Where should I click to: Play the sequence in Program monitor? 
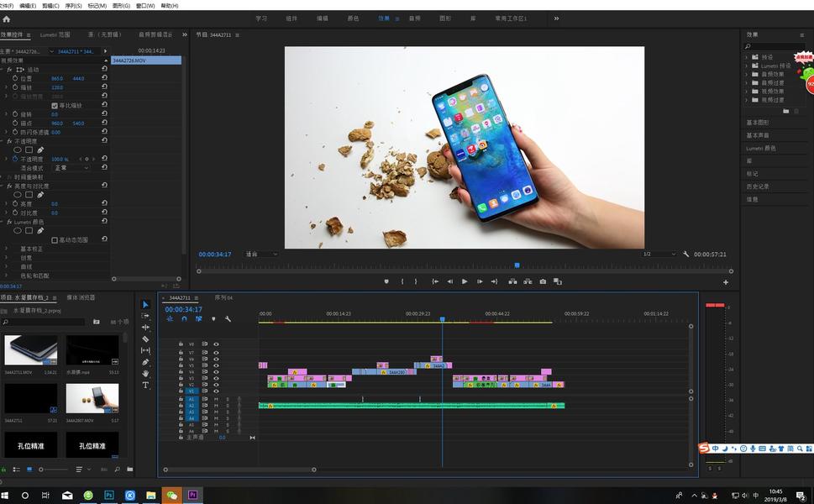tap(465, 281)
